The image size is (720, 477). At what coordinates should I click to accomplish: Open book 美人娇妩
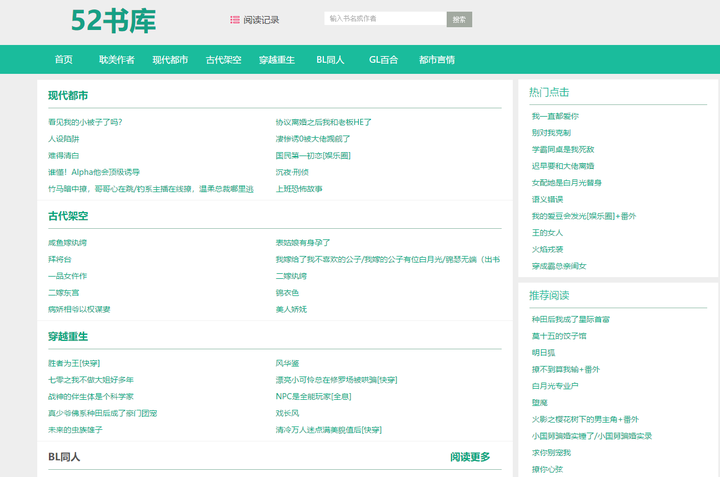[x=291, y=309]
